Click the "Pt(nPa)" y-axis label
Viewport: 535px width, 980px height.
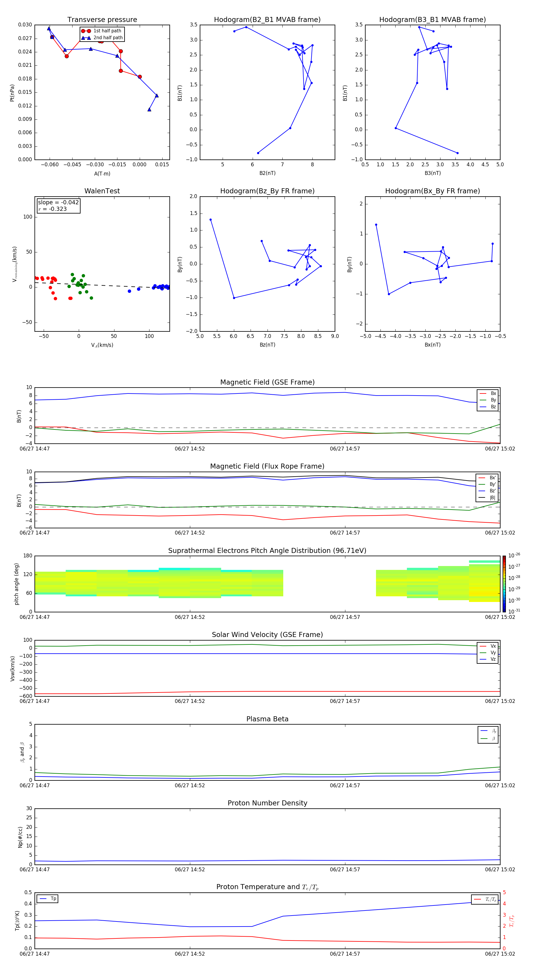(x=12, y=93)
